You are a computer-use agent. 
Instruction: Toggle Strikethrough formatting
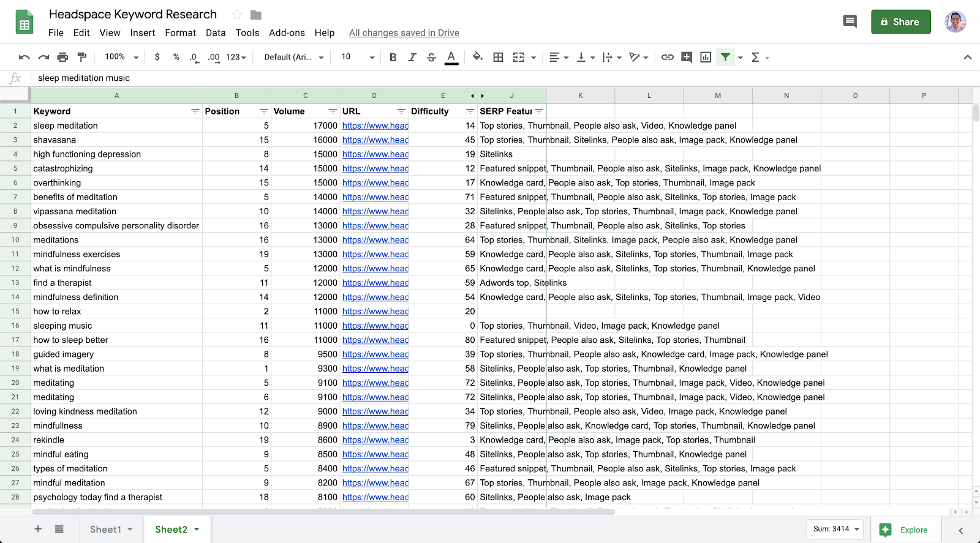pyautogui.click(x=431, y=57)
